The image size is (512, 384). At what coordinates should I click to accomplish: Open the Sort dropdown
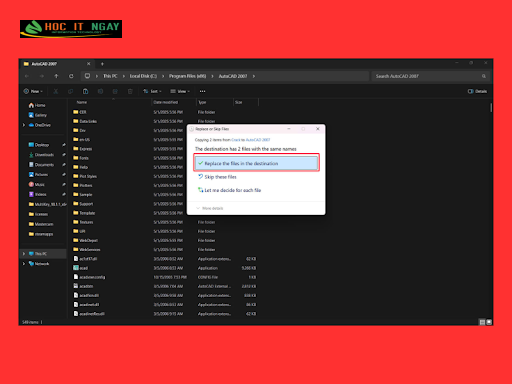click(x=152, y=91)
